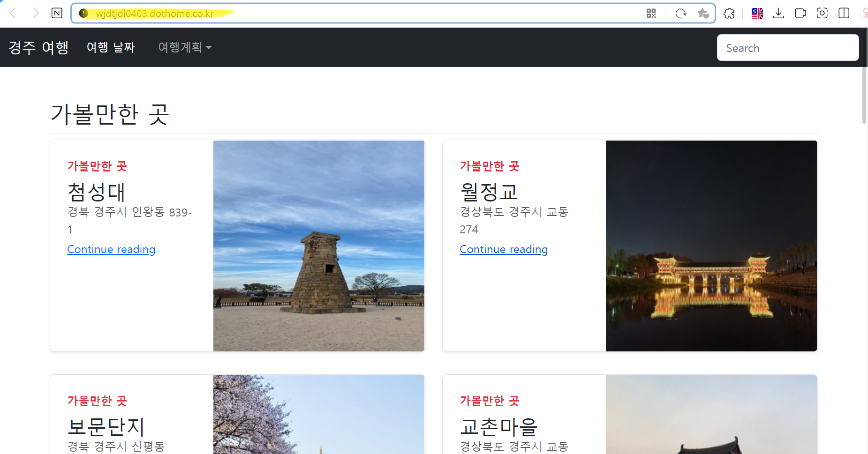Reload the page with refresh icon
The width and height of the screenshot is (868, 454).
click(681, 13)
